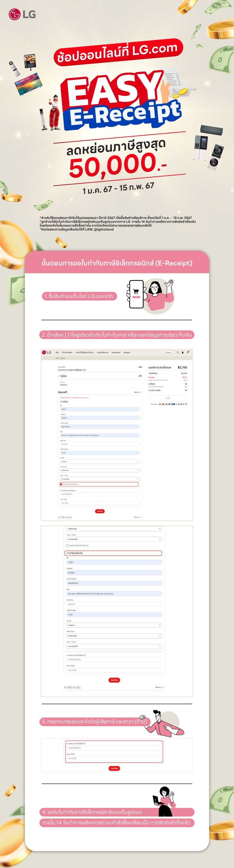Click สาขา branch field in second checkout screenshot
Viewport: 234px width, 868px height.
114,670
